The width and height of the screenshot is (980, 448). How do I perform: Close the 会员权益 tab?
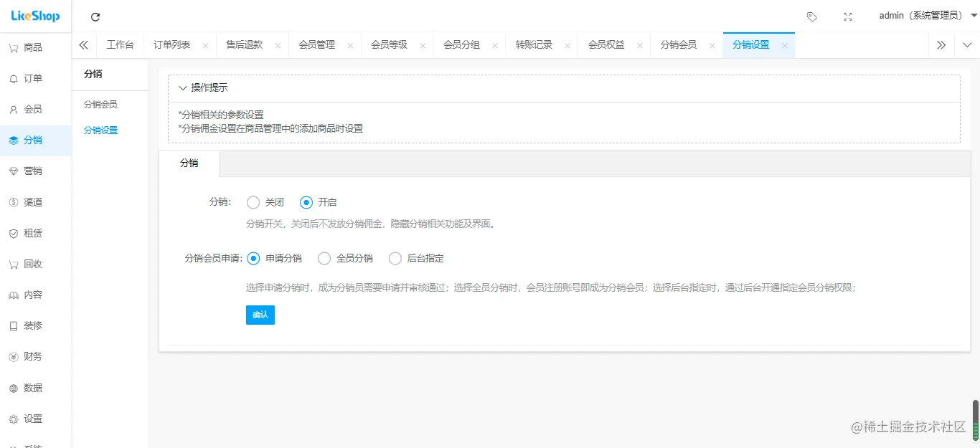click(x=640, y=45)
